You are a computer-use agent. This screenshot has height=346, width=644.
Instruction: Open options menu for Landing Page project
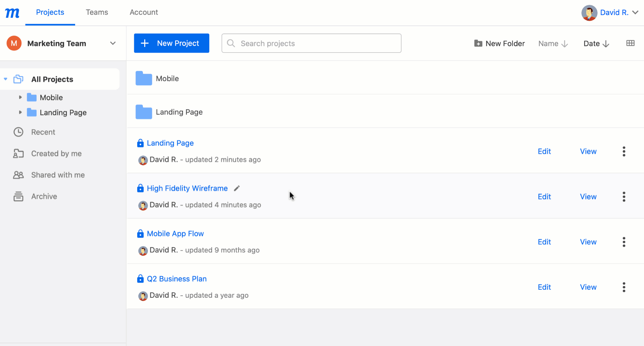tap(624, 151)
